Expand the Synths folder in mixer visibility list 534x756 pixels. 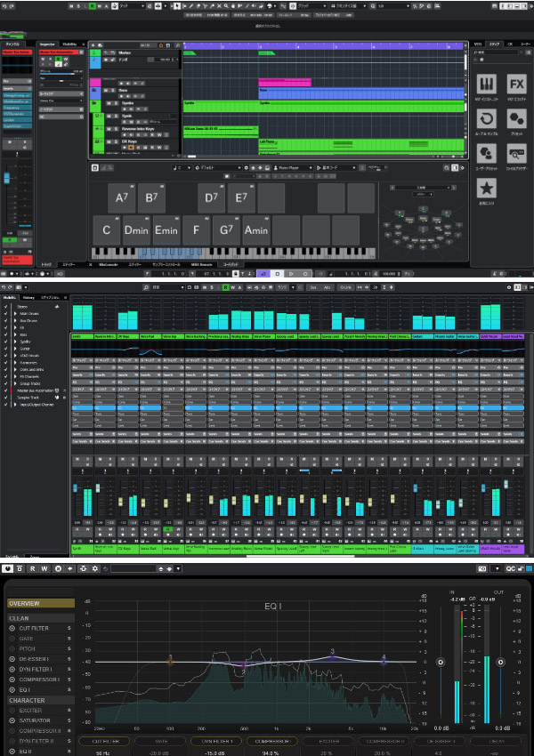pyautogui.click(x=15, y=342)
